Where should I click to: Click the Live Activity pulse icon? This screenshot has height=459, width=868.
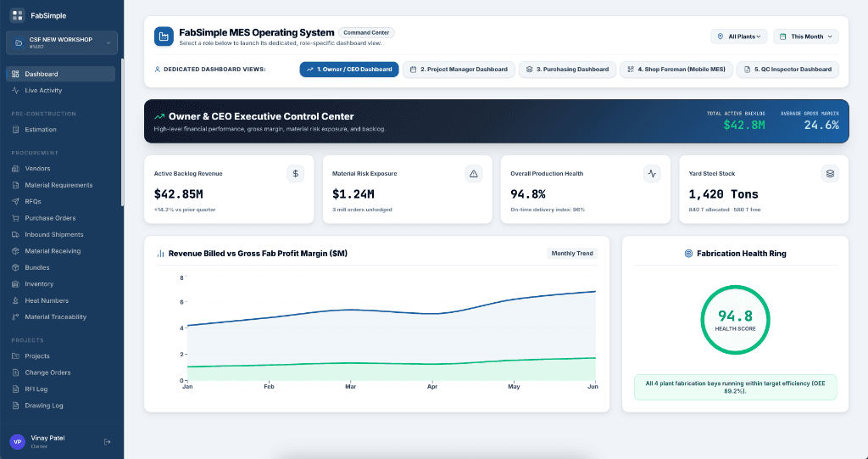click(x=15, y=91)
